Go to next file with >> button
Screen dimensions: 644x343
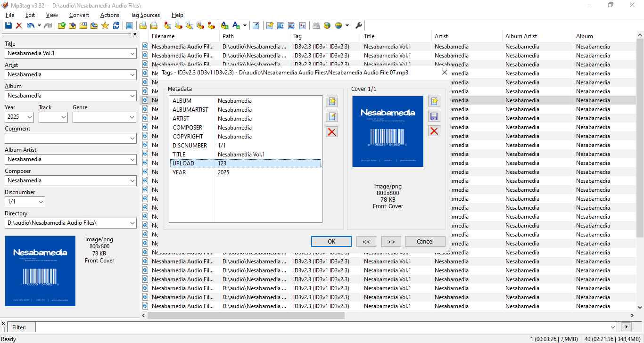[391, 241]
